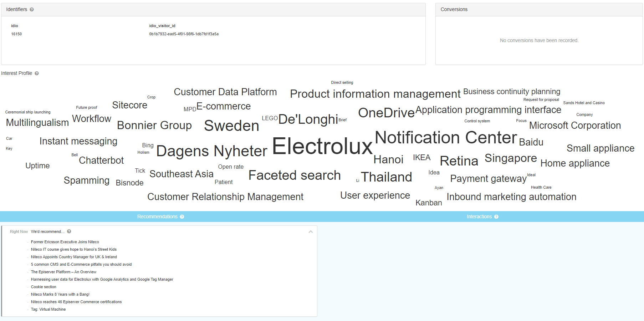
Task: Click the help icon beside Interest Profile
Action: [37, 73]
